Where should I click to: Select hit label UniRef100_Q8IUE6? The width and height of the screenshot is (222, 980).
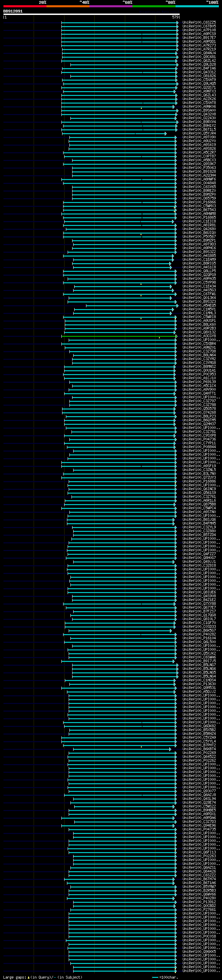(199, 592)
